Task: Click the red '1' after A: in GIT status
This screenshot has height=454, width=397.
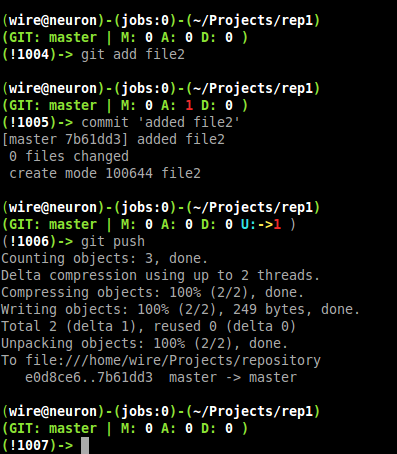Action: [x=189, y=105]
